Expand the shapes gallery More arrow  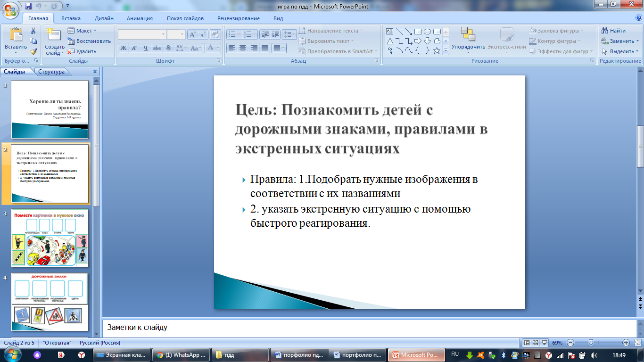click(446, 50)
